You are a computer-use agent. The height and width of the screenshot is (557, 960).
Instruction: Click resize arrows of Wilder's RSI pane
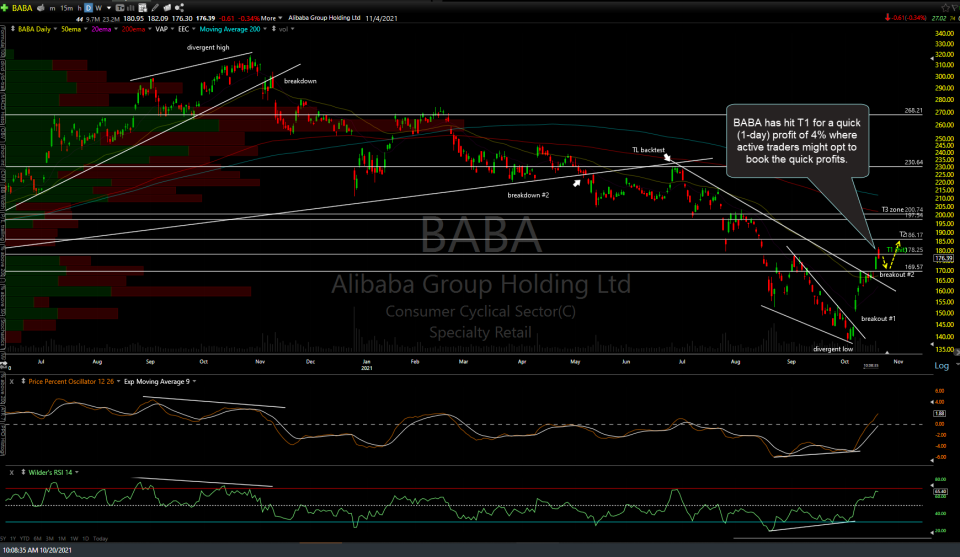click(23, 472)
